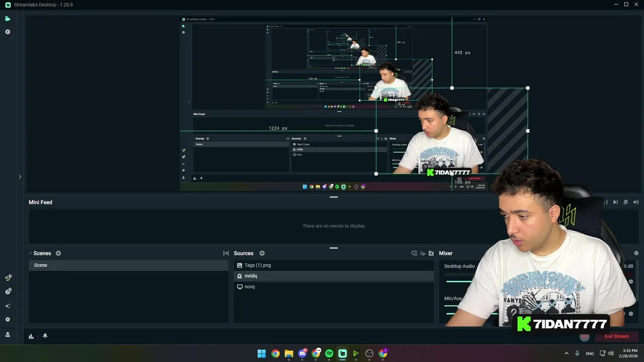Click the microphone tray icon

click(577, 353)
